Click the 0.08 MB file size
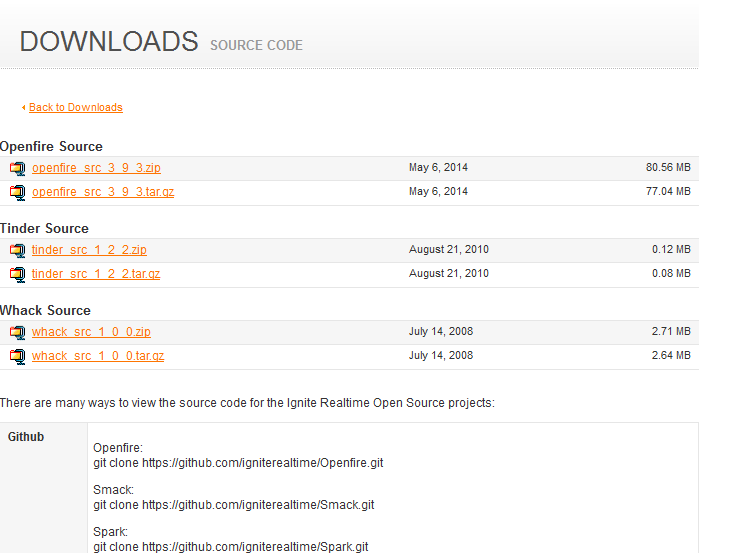 tap(671, 273)
